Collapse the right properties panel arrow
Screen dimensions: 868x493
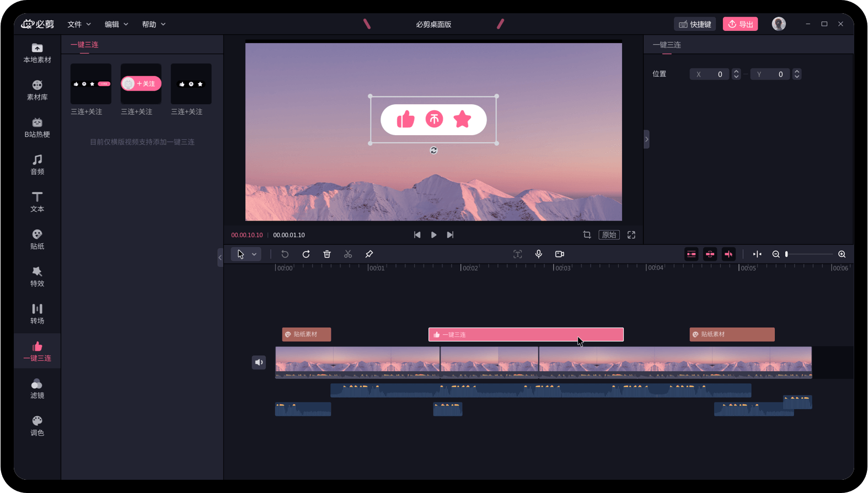(646, 139)
